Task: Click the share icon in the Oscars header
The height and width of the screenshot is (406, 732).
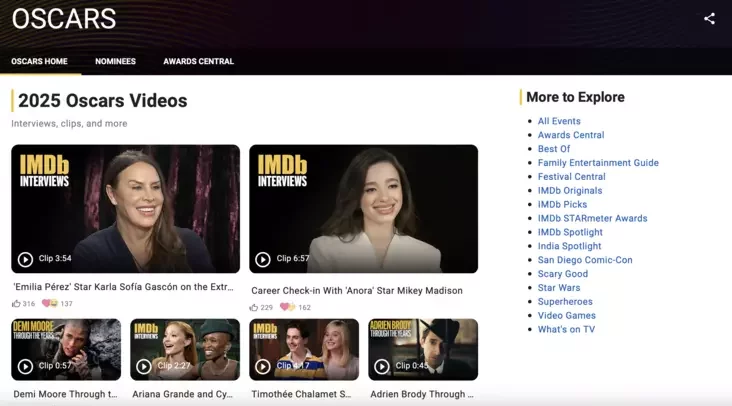Action: (709, 18)
